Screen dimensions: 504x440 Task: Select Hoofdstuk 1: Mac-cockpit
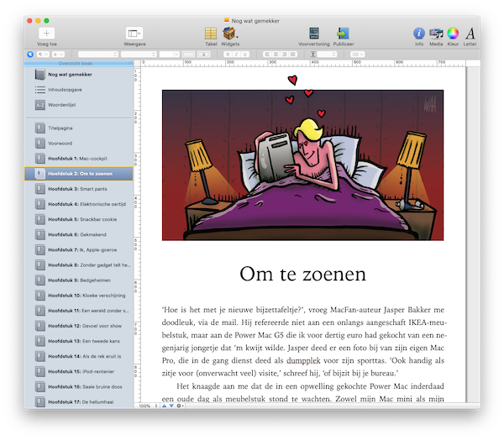[x=78, y=159]
